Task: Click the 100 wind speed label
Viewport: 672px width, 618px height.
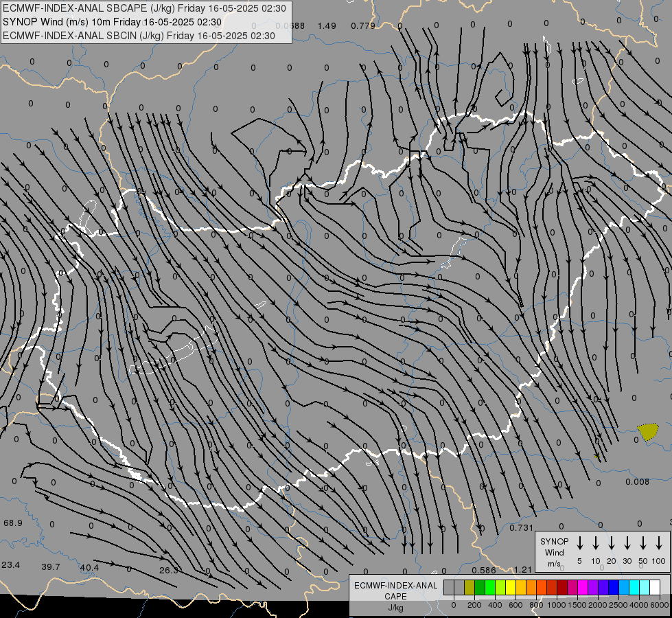Action: (659, 561)
